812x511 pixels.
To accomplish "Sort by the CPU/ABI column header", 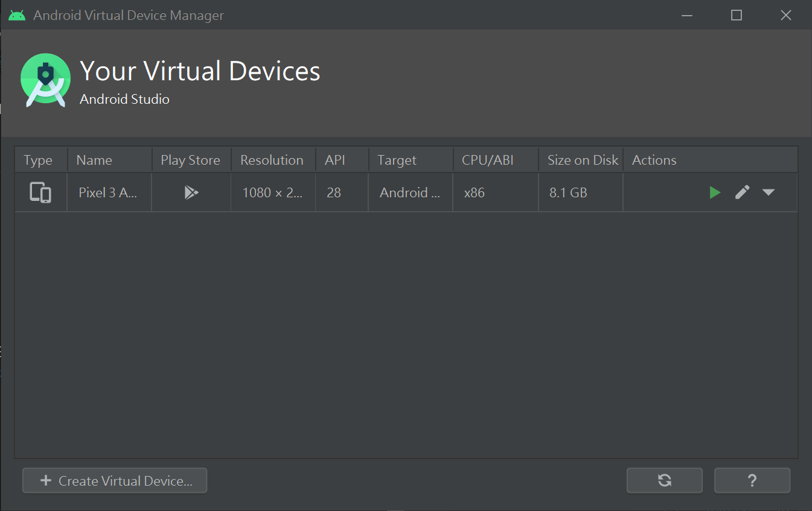I will [496, 160].
